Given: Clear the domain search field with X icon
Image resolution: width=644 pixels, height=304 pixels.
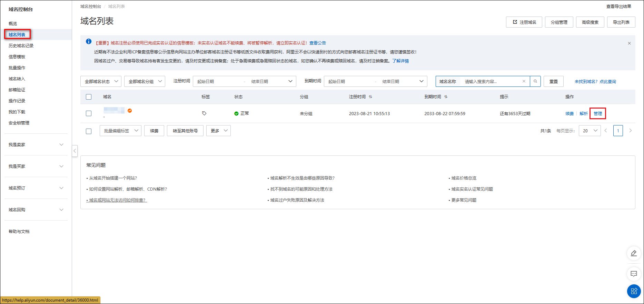Looking at the screenshot, I should point(524,81).
